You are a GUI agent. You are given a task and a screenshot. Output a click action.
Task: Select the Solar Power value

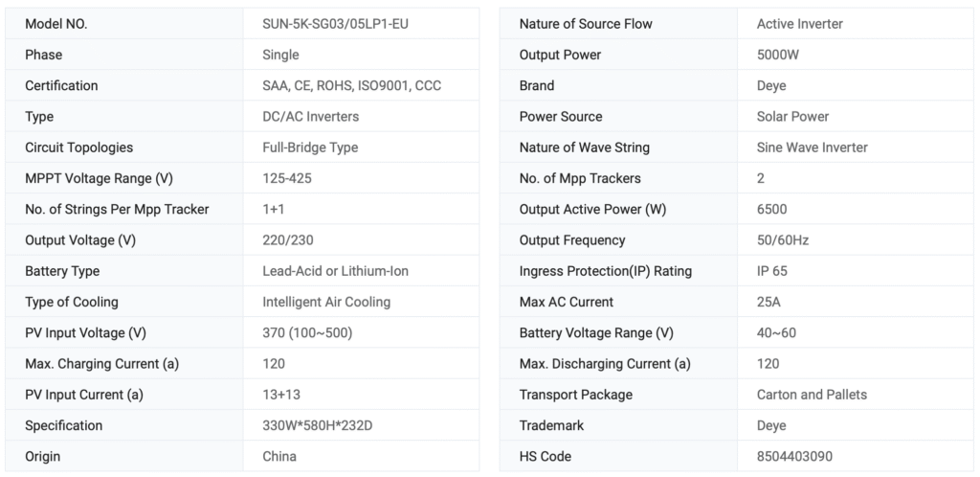click(x=792, y=117)
